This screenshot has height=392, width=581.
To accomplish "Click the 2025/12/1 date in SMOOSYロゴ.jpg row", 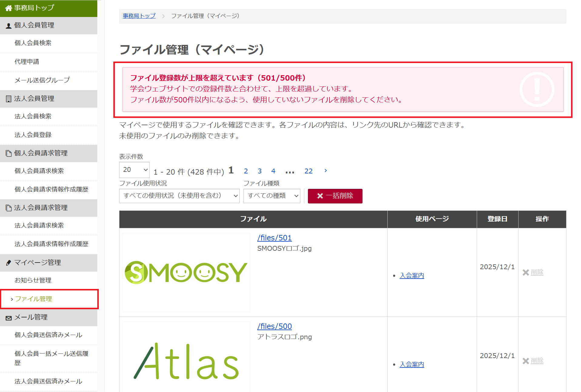I will pos(497,267).
